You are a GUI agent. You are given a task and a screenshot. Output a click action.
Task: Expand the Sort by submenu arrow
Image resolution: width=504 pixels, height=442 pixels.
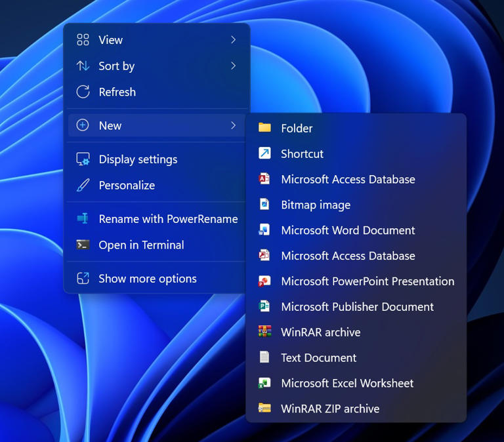(x=233, y=66)
